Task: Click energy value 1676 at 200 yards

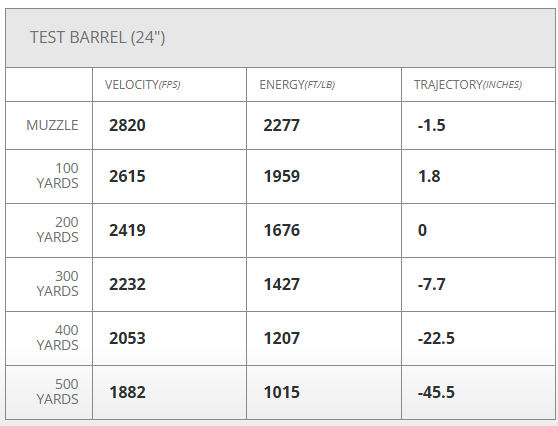Action: [281, 230]
